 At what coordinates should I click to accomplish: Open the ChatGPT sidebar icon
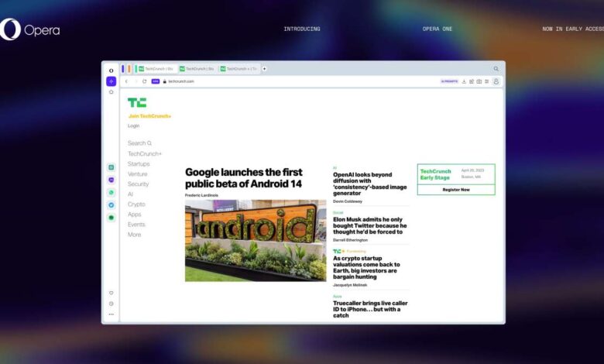point(111,167)
